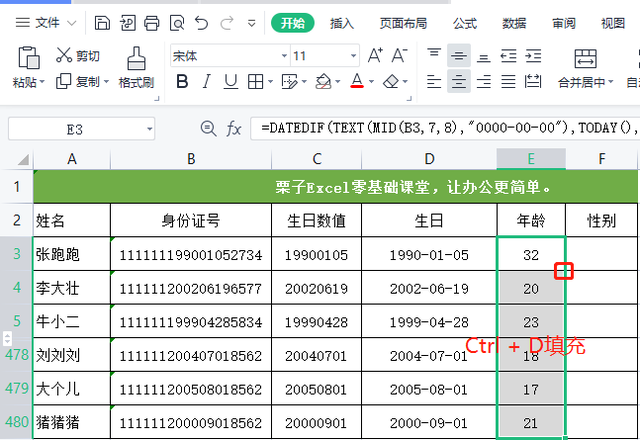Image resolution: width=640 pixels, height=440 pixels.
Task: Open the Name Box dropdown arrow
Action: [150, 129]
